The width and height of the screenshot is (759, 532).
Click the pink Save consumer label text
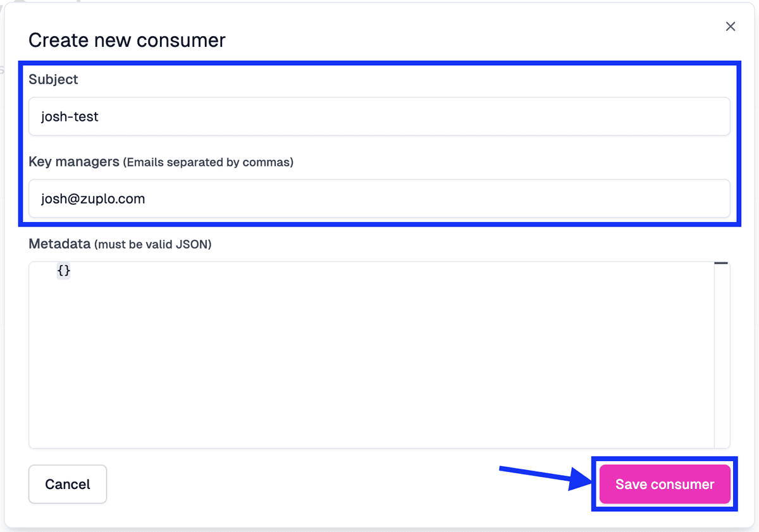pyautogui.click(x=664, y=484)
